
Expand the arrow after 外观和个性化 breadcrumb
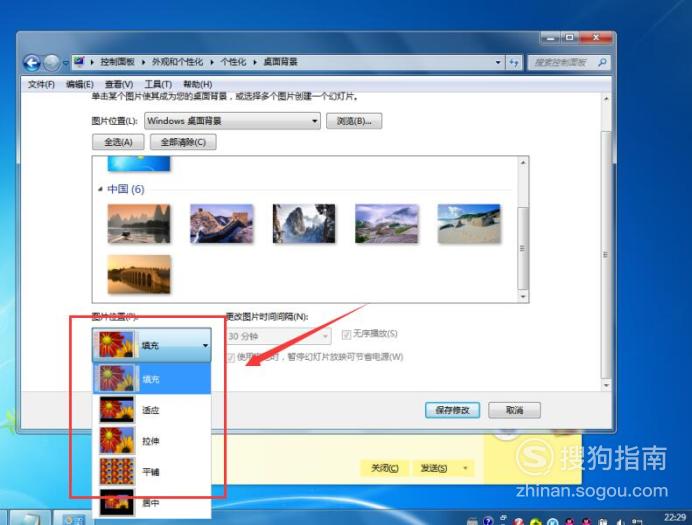coord(212,62)
